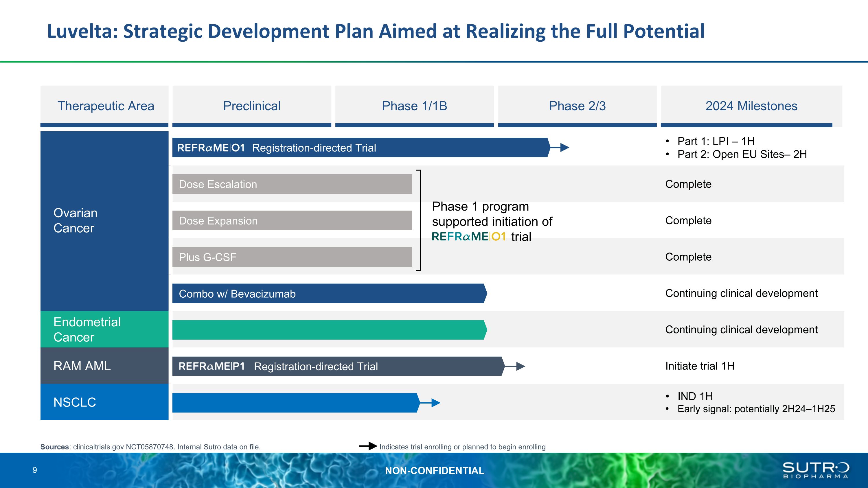Click the REFRaME|O1 colored wordmark in the note

pyautogui.click(x=469, y=237)
